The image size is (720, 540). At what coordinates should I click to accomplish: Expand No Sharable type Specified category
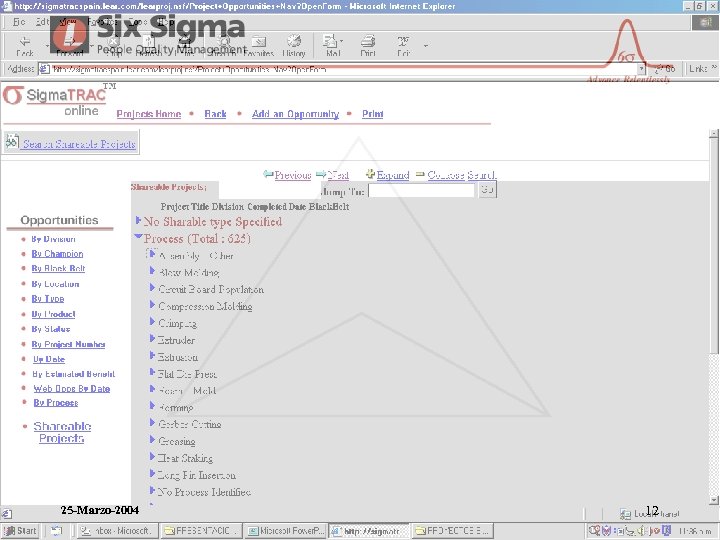[x=138, y=220]
